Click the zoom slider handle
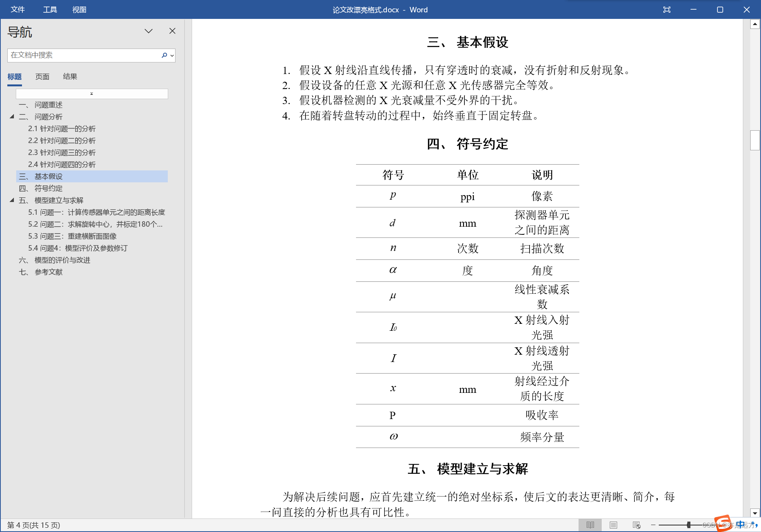The width and height of the screenshot is (761, 532). point(688,525)
